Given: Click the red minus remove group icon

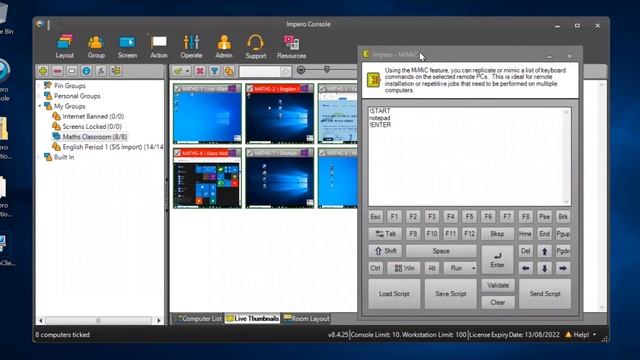Looking at the screenshot, I should [58, 71].
